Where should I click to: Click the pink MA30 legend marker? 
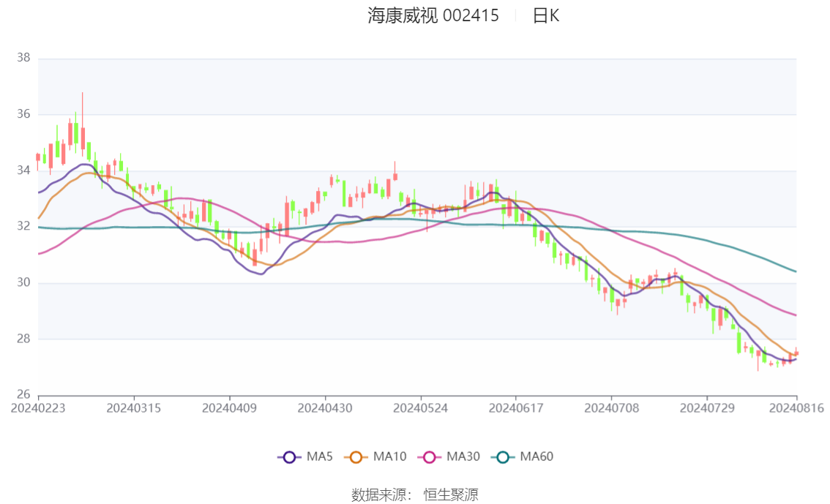pyautogui.click(x=430, y=457)
